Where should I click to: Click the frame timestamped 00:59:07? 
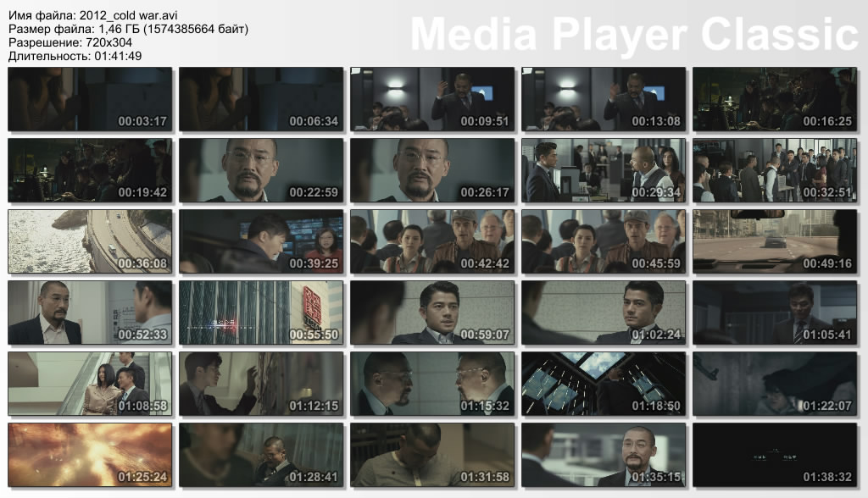pos(432,313)
